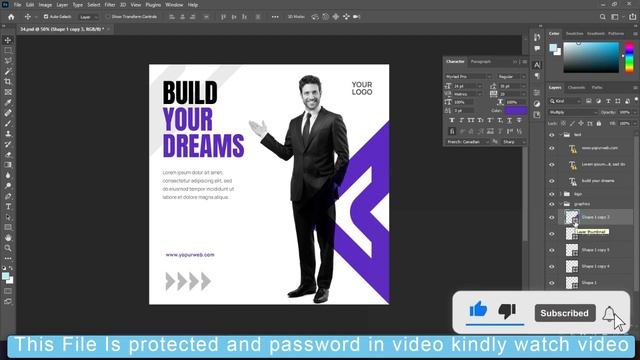The image size is (640, 360).
Task: Select the Horizontal Type tool
Action: 8,207
